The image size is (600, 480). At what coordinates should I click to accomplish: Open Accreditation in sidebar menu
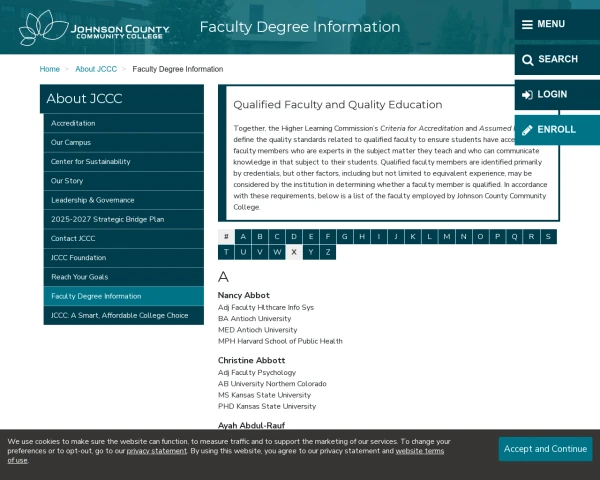pos(73,123)
